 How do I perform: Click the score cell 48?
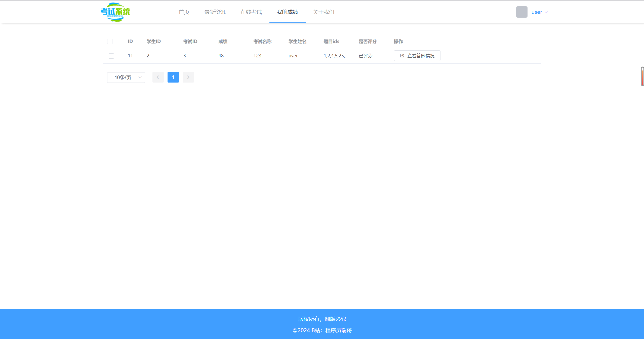pyautogui.click(x=221, y=56)
